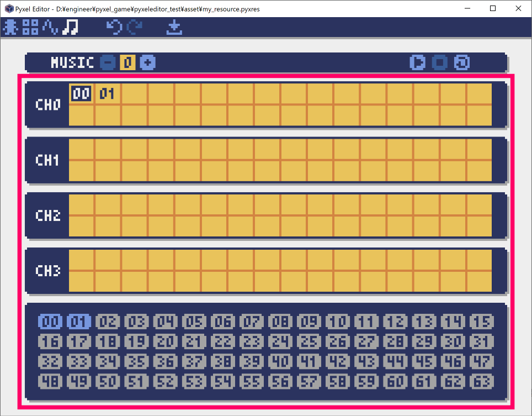Select sound 01 cell in CH0

[x=108, y=93]
